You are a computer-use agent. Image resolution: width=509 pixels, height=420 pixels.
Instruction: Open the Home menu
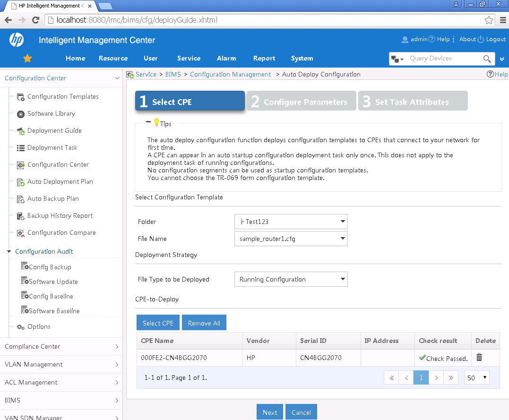pos(75,59)
